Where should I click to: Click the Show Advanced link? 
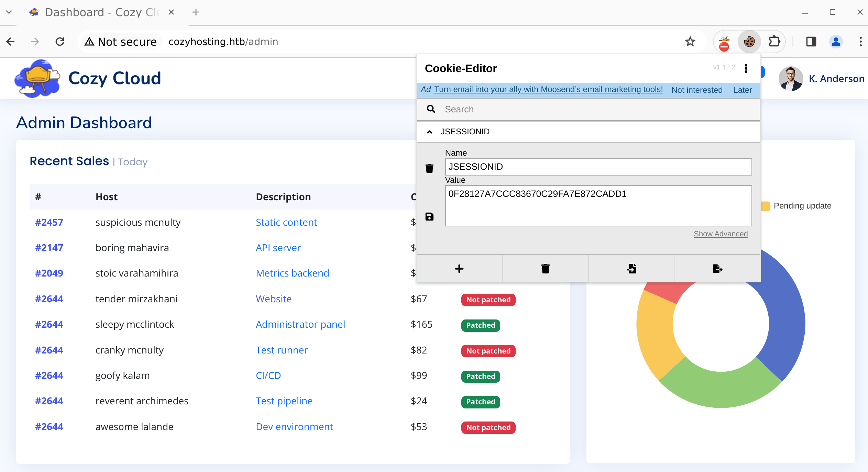[721, 234]
